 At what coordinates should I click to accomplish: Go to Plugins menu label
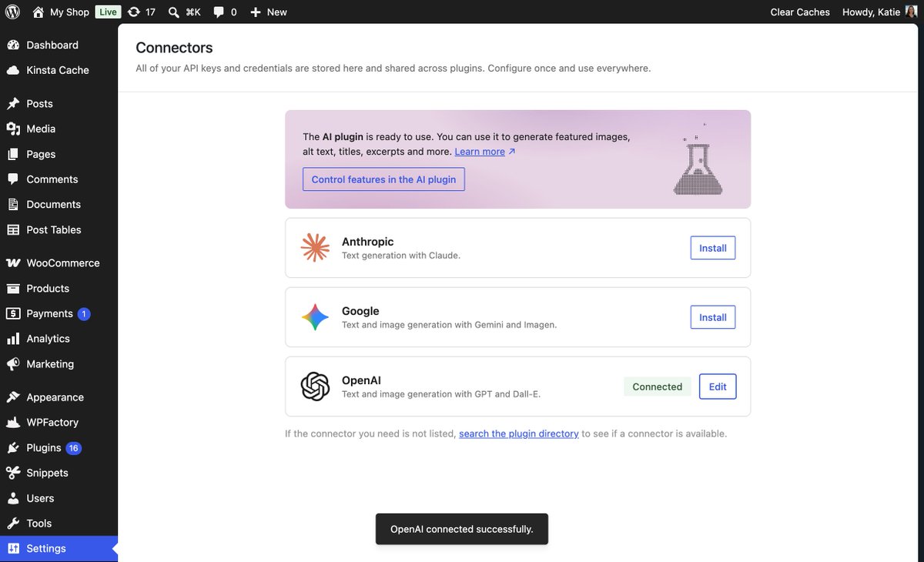coord(44,448)
